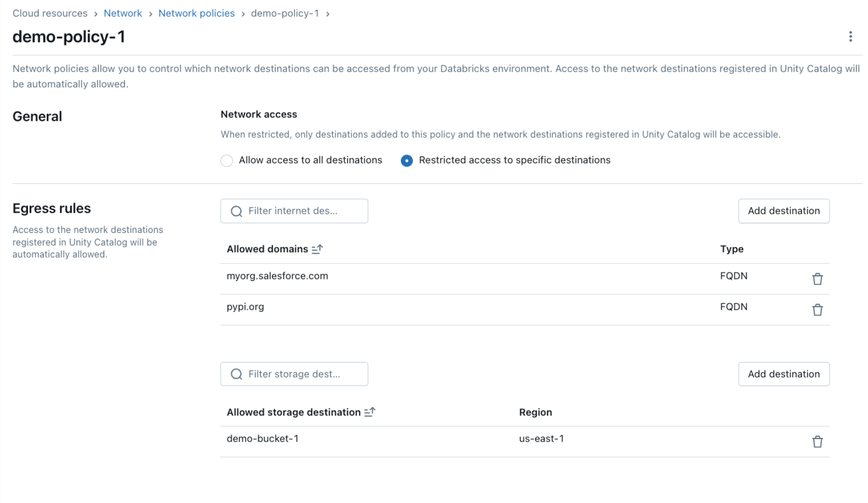Click chevron after demo-policy-1 breadcrumb
This screenshot has width=868, height=503.
point(328,14)
